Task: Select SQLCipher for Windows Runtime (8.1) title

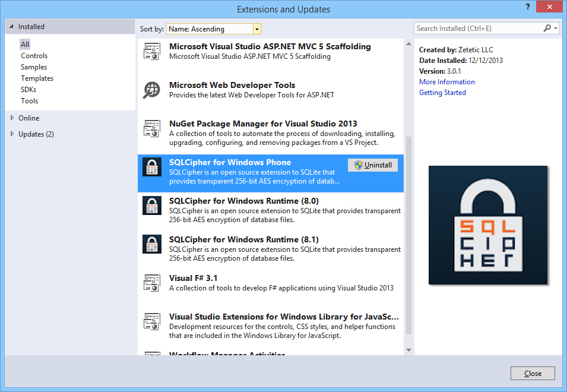Action: click(x=244, y=240)
